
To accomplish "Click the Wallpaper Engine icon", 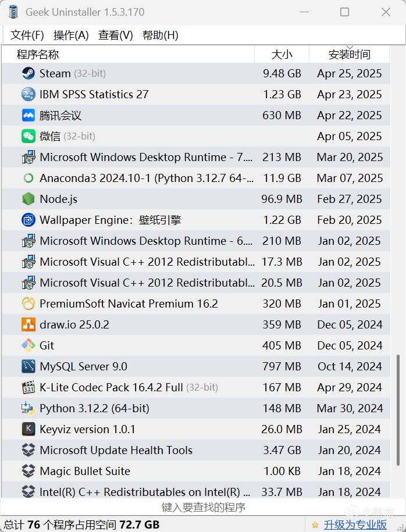I will pyautogui.click(x=28, y=220).
